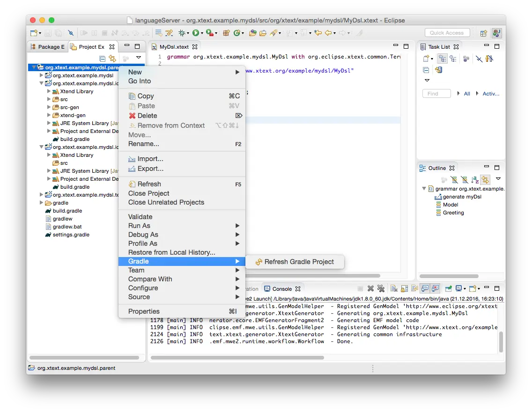Click the New Task icon in Task List

click(x=426, y=59)
